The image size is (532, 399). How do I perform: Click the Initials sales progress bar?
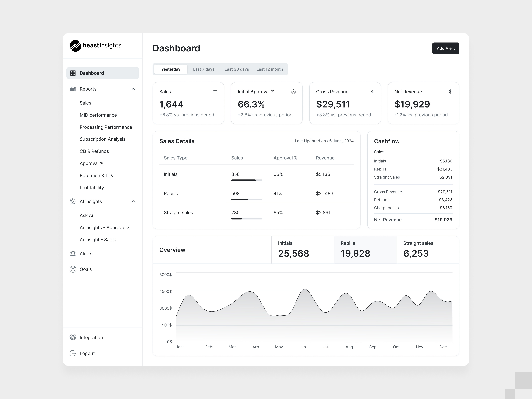(x=247, y=180)
